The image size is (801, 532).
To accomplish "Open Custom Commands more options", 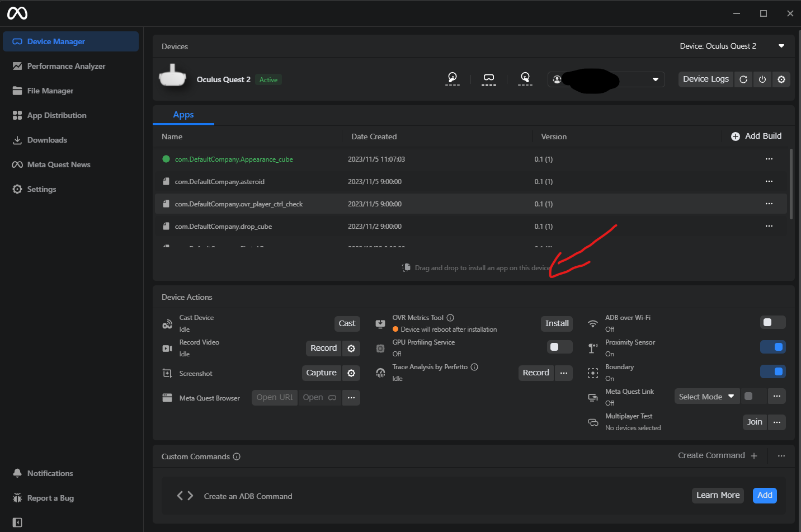I will pos(781,456).
